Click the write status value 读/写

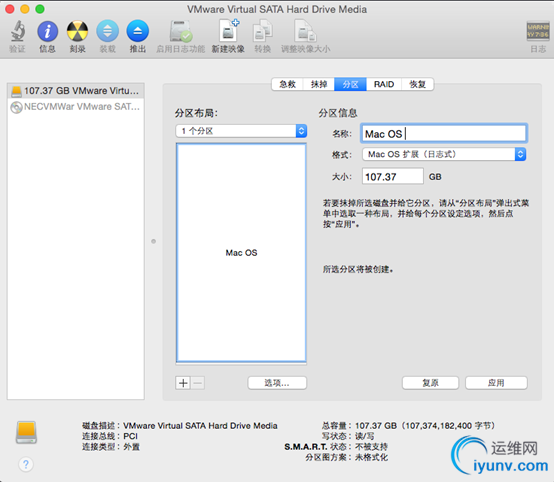[x=365, y=436]
